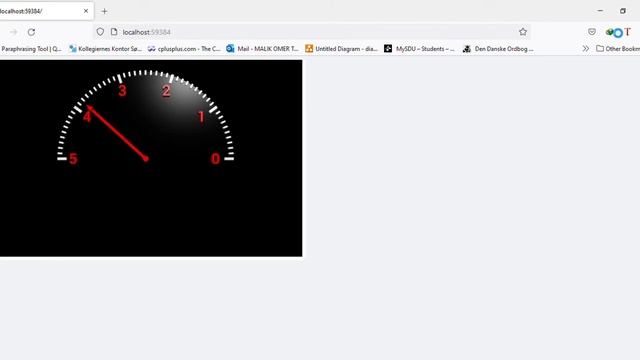The width and height of the screenshot is (640, 360).
Task: Click the gauge label 4
Action: (x=87, y=117)
